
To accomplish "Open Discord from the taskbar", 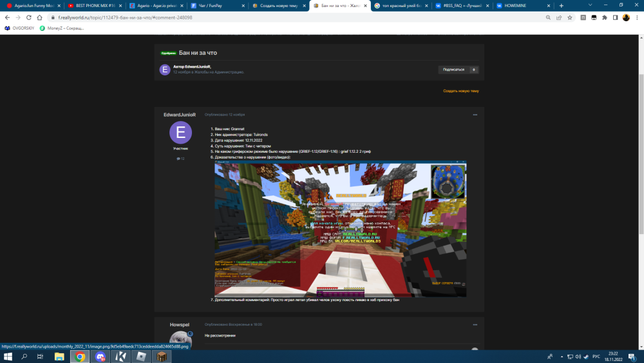I will tap(100, 357).
